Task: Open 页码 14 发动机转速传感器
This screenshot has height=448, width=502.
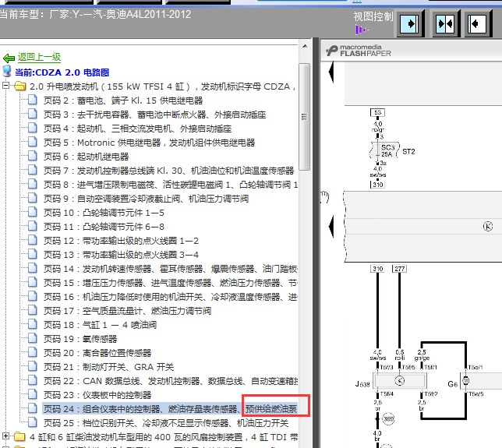Action: (x=171, y=269)
